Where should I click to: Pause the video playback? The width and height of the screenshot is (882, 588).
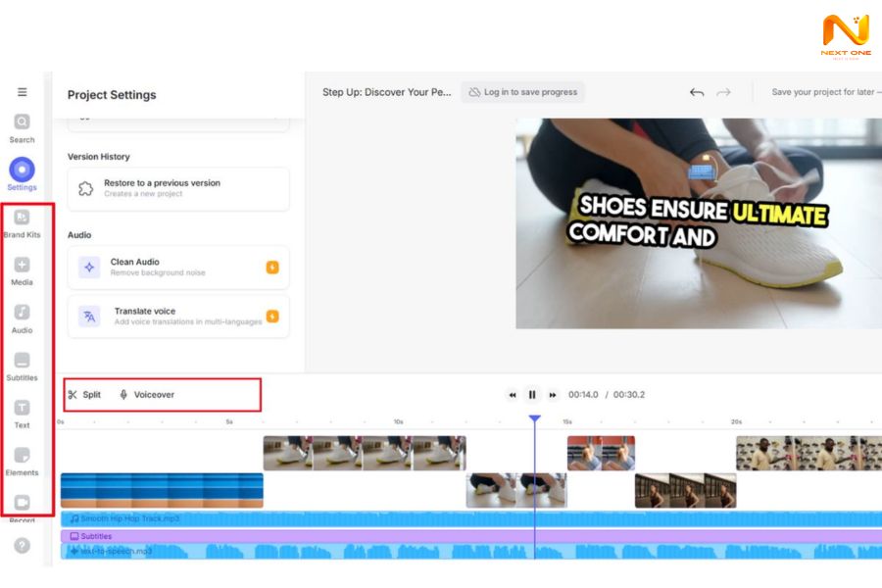(532, 395)
